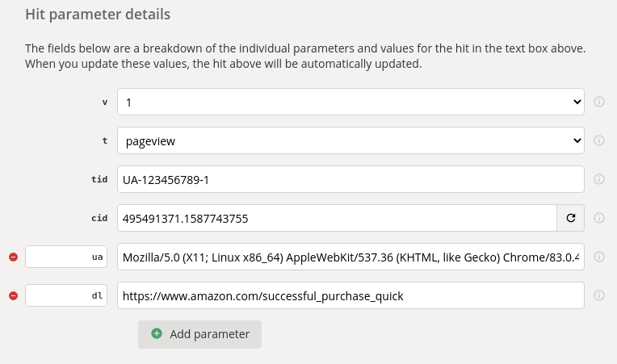617x364 pixels.
Task: Click the Mozilla user agent value field
Action: (350, 257)
